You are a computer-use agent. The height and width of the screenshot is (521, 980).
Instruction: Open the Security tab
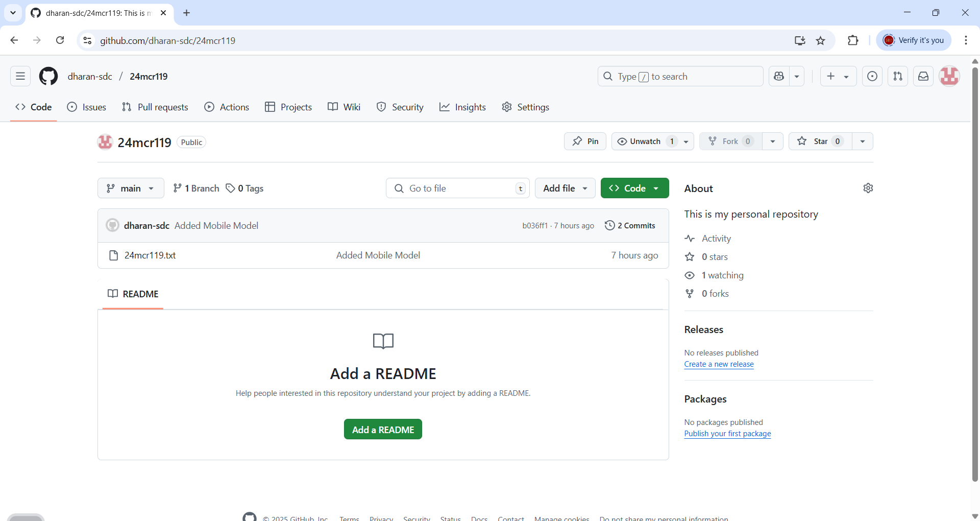400,107
